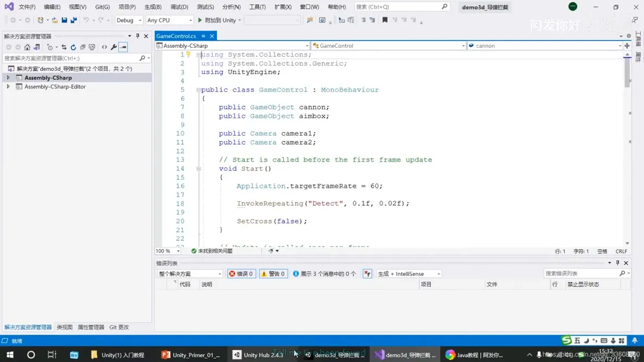This screenshot has width=644, height=362.
Task: Open the cannon member dropdown
Action: tap(545, 46)
